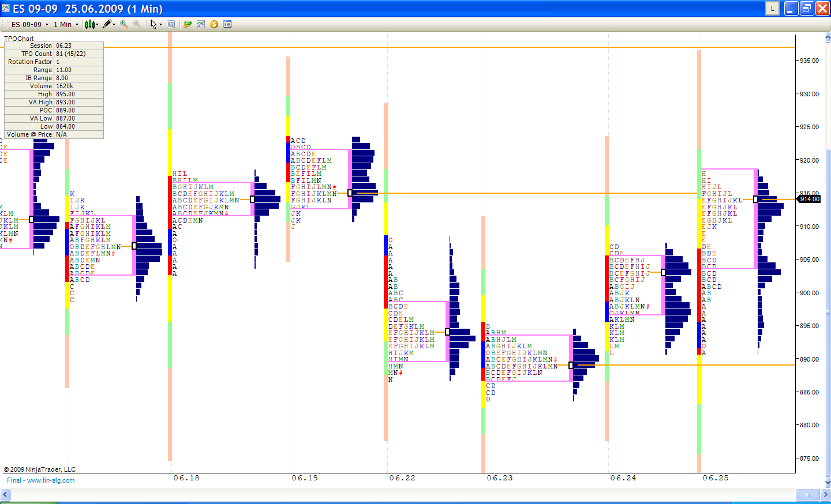Click the green Chart Trader icon

[187, 24]
